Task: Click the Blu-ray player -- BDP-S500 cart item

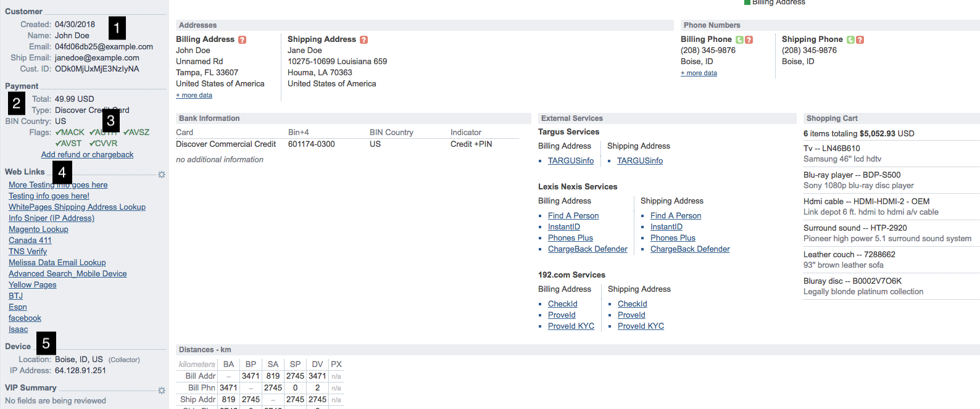Action: (852, 175)
